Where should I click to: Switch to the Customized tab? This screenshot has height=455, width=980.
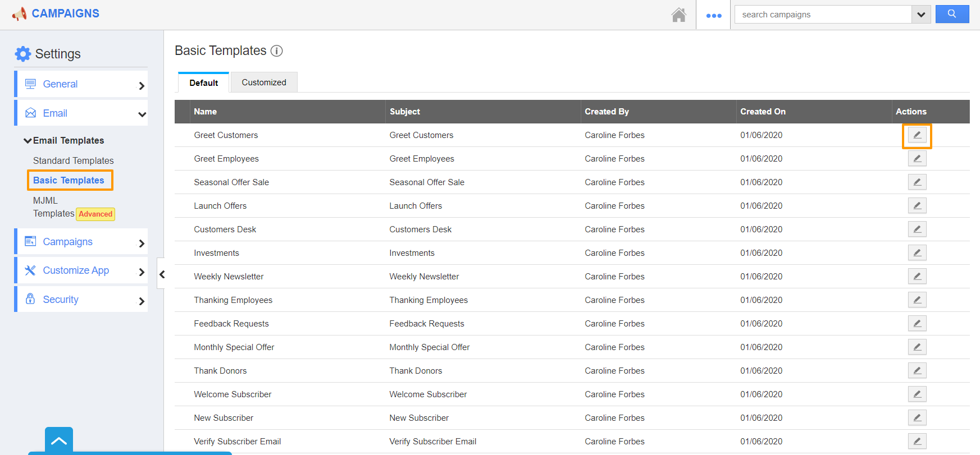point(263,82)
